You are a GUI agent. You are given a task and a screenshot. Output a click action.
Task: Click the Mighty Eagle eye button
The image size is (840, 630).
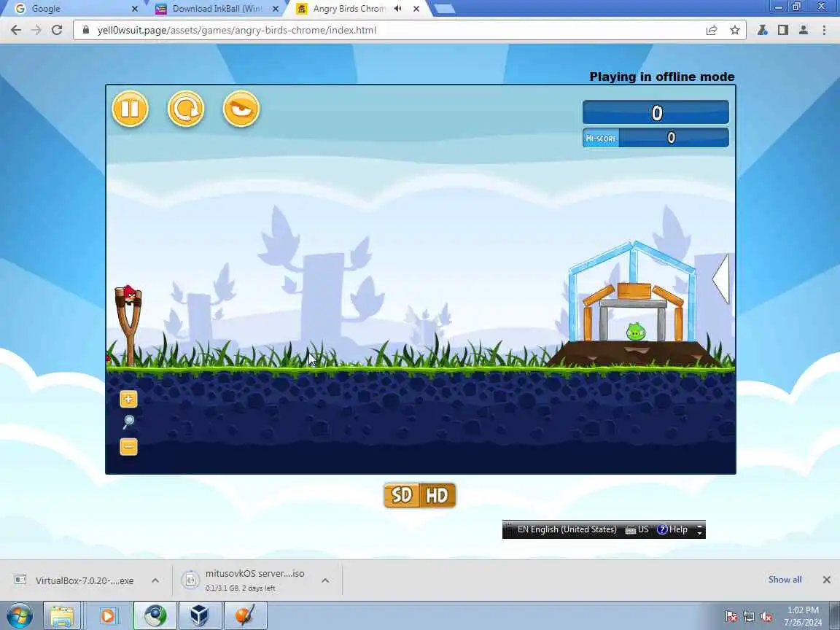241,109
